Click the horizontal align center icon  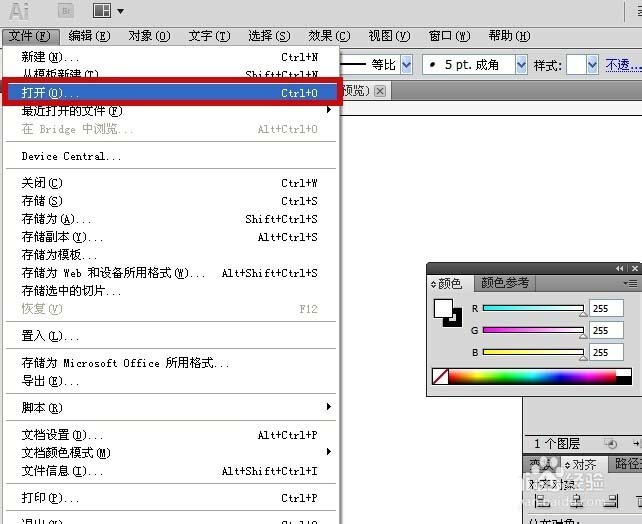pyautogui.click(x=576, y=501)
